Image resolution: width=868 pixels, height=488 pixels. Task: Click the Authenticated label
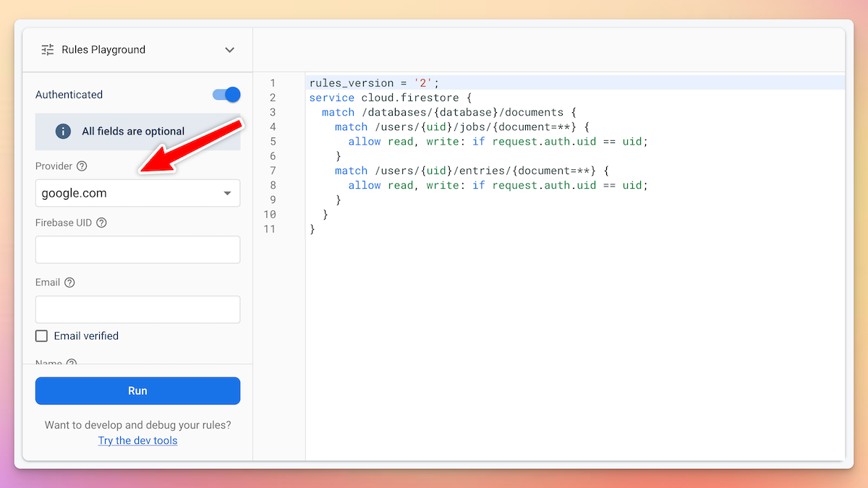pyautogui.click(x=69, y=95)
